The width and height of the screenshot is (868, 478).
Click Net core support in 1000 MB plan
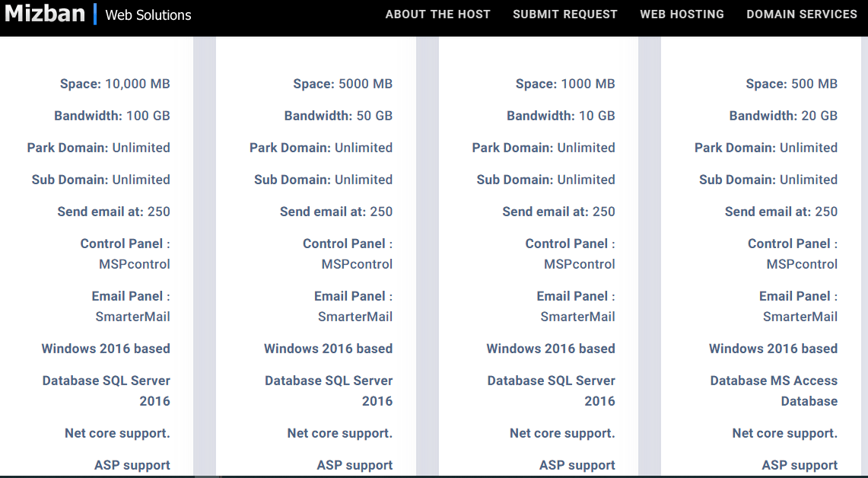coord(562,433)
